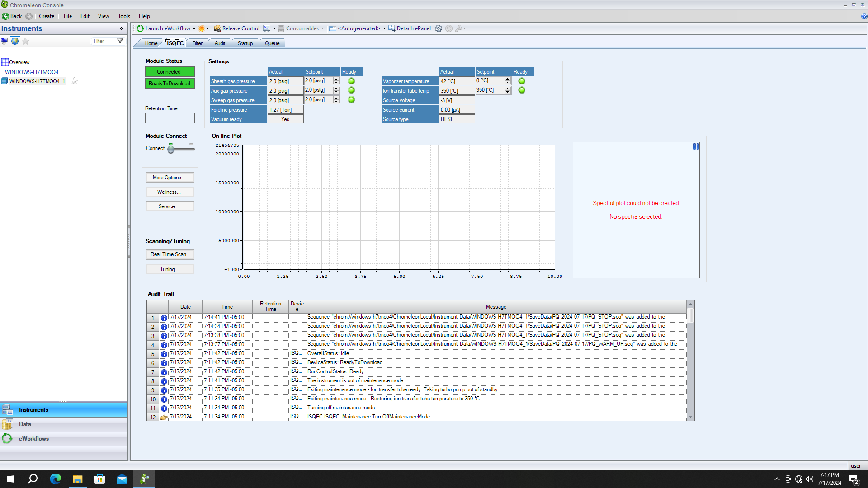Screen dimensions: 868x488
Task: Click the Real Time Scan button
Action: 170,254
